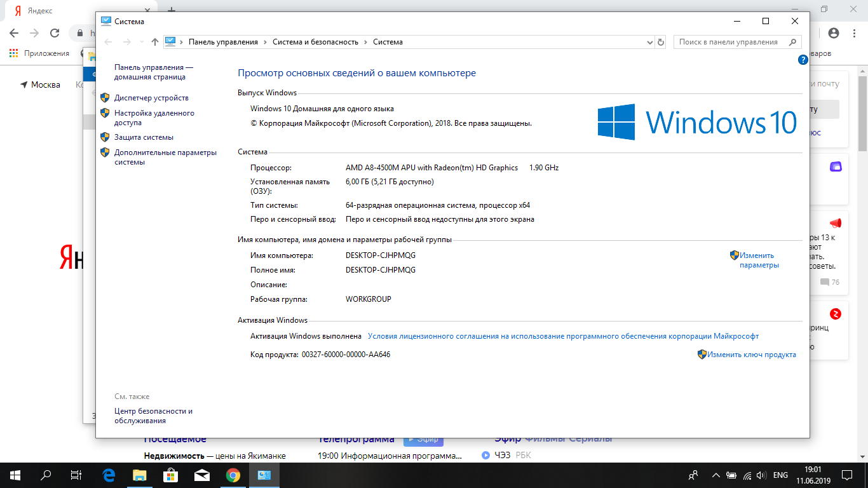Open Action Center notifications icon
This screenshot has width=868, height=488.
[x=847, y=475]
